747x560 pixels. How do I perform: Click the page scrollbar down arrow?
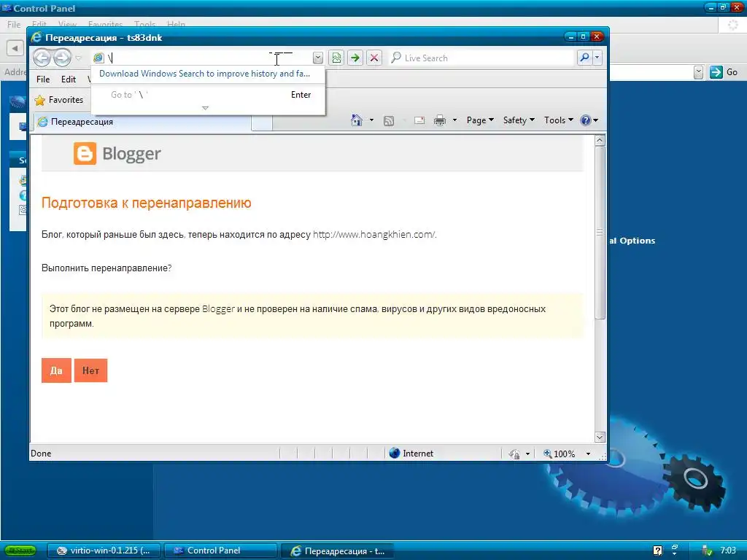(600, 437)
